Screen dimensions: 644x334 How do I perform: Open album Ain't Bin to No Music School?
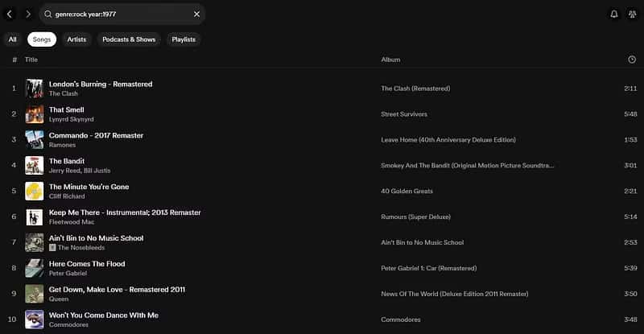[422, 242]
